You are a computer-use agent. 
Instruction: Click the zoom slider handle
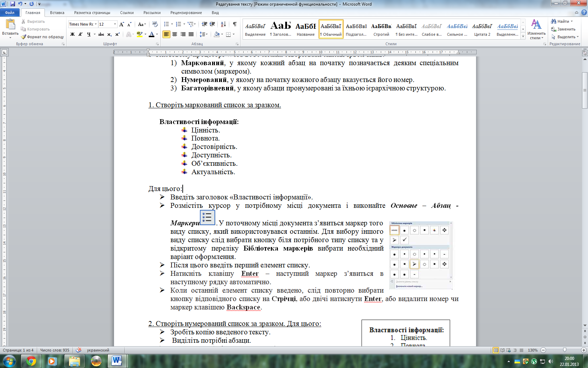click(565, 350)
